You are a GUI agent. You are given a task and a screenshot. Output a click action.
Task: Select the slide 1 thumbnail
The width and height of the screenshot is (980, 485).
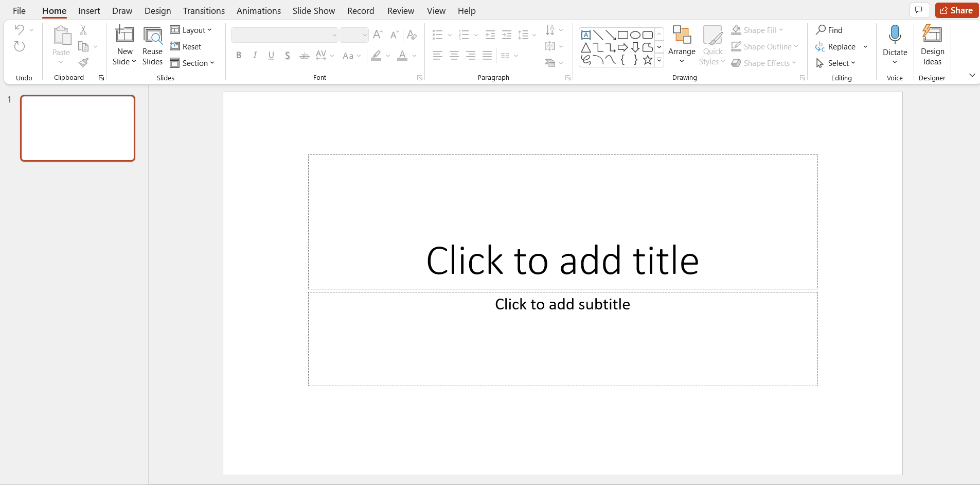click(78, 128)
